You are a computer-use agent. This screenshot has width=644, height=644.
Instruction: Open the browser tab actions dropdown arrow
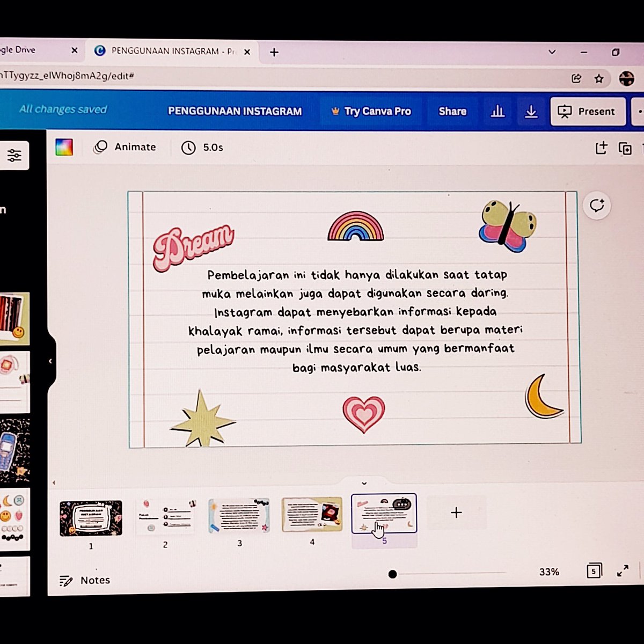(552, 52)
